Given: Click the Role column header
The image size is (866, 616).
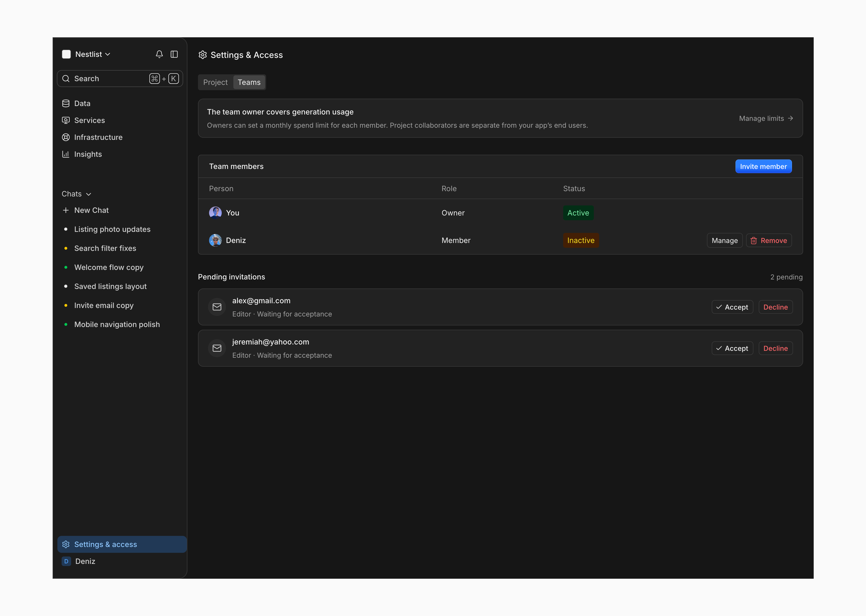Looking at the screenshot, I should (x=449, y=189).
